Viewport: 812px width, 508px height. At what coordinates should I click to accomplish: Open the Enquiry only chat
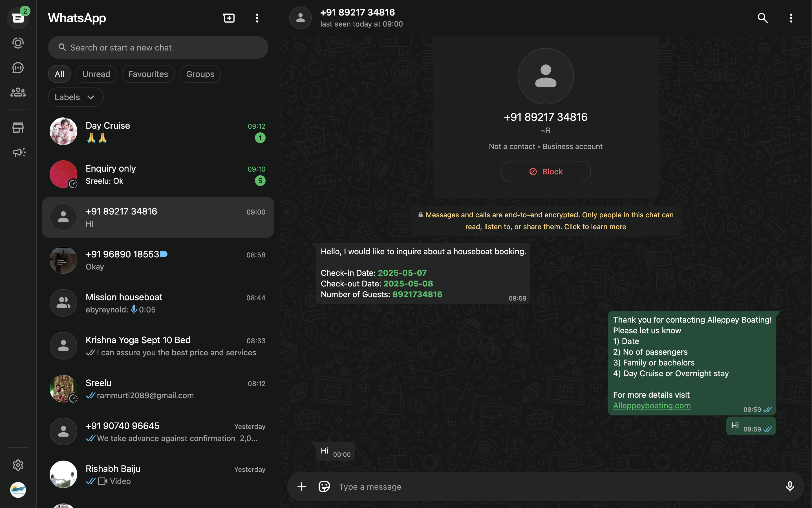[x=158, y=174]
